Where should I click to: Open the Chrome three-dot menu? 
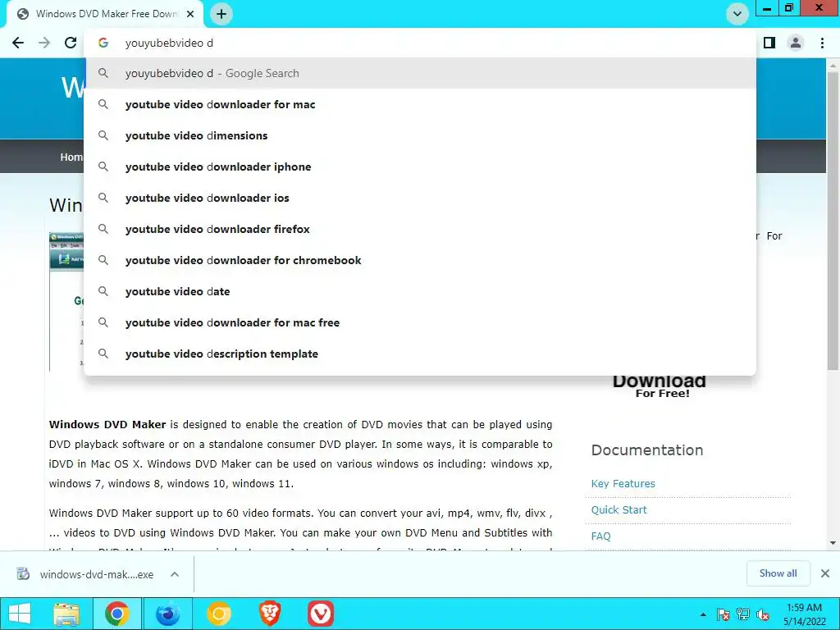pos(822,43)
